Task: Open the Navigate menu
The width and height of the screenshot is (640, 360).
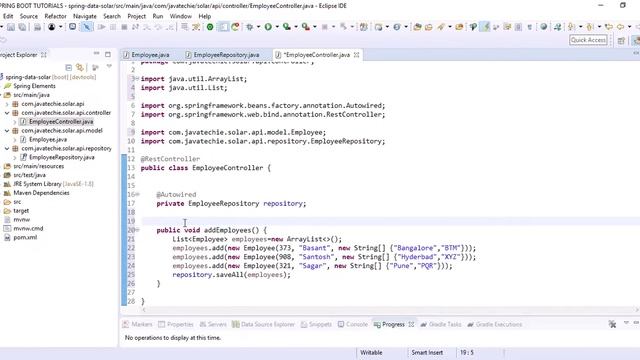Action: (x=85, y=16)
